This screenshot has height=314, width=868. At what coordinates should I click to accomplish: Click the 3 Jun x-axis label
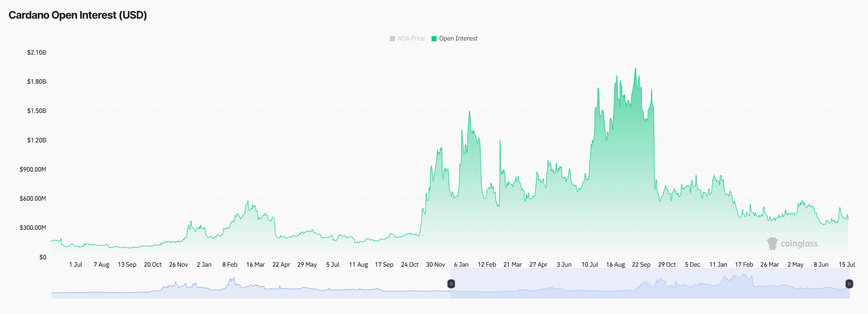[564, 265]
